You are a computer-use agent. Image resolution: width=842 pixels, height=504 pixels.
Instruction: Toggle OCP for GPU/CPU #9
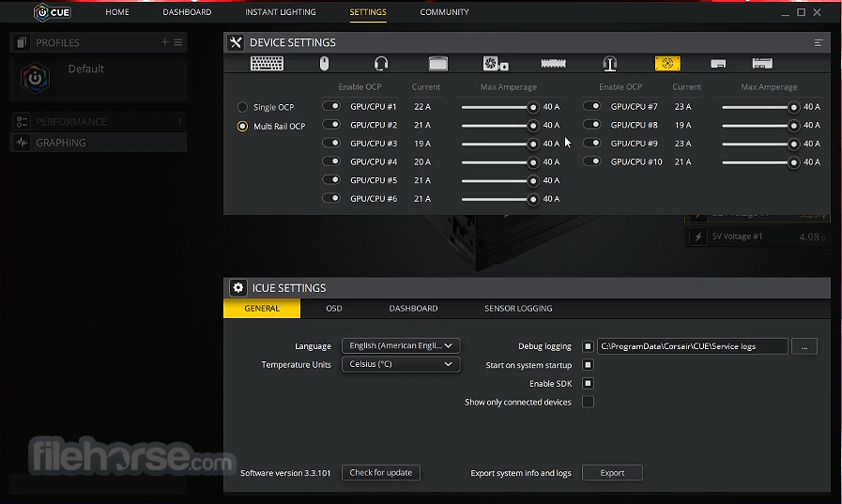coord(591,143)
